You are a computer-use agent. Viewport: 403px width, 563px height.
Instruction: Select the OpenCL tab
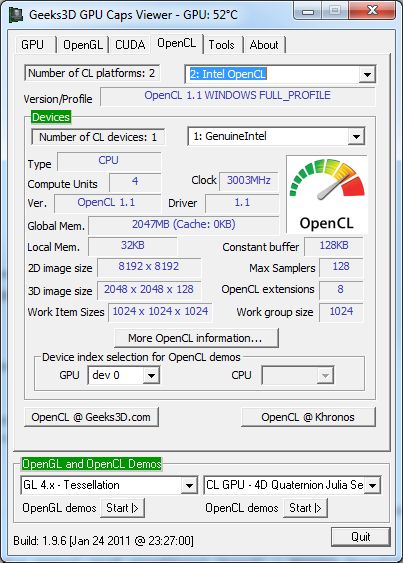point(177,43)
